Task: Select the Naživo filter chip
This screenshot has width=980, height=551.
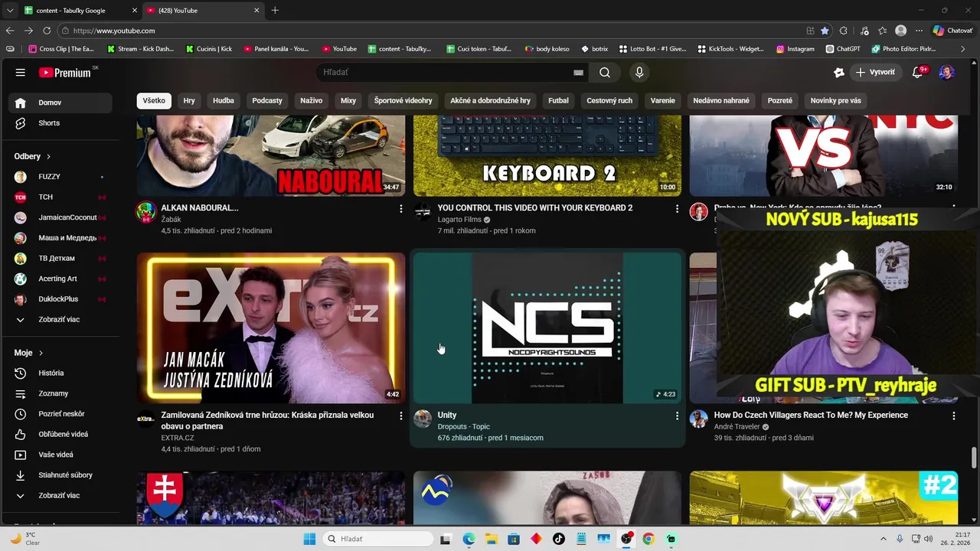Action: pos(312,100)
